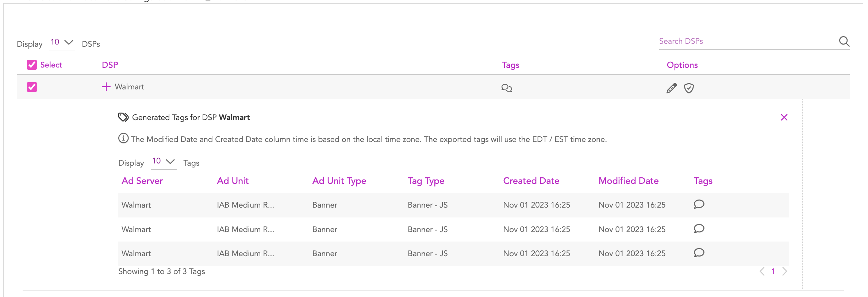Open Walmart DSP tags chat icon
This screenshot has width=868, height=297.
coord(507,88)
